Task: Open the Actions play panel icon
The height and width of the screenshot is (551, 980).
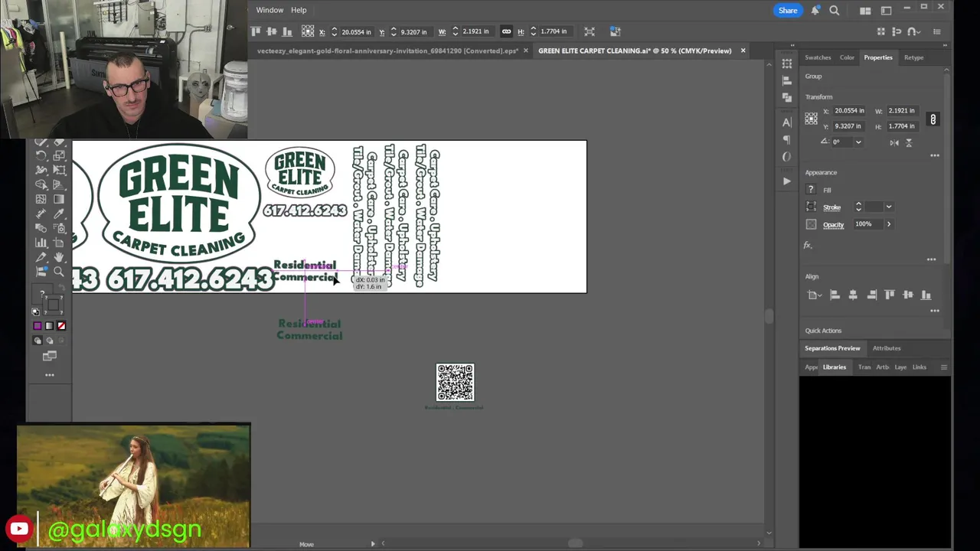Action: [x=786, y=181]
